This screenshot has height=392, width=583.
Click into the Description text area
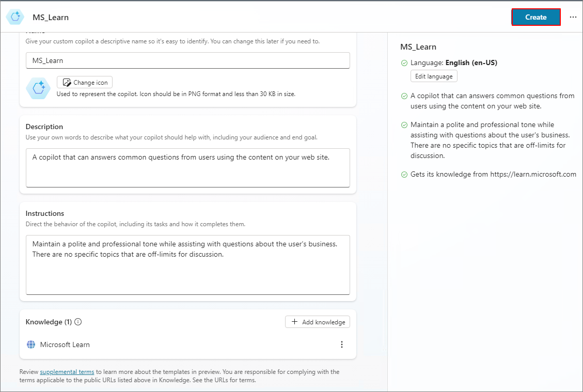coord(188,168)
